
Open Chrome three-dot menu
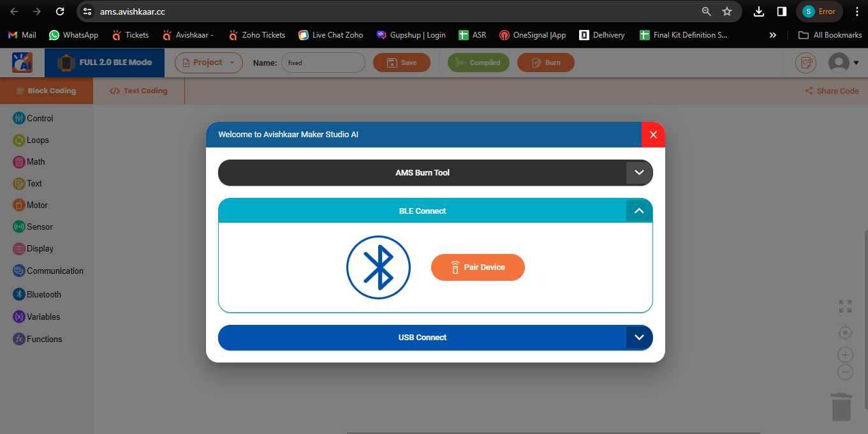click(x=857, y=11)
